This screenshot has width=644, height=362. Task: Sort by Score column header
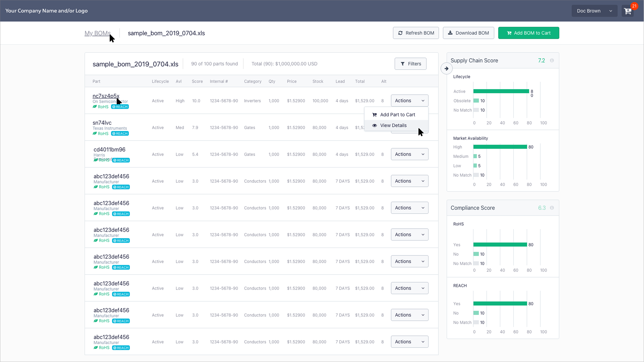tap(197, 81)
